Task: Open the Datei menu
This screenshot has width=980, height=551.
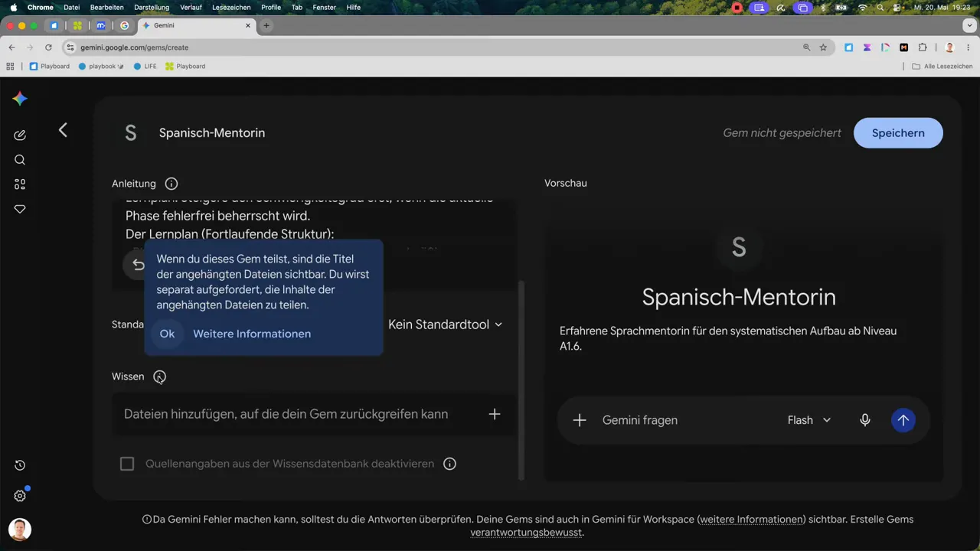Action: 72,7
